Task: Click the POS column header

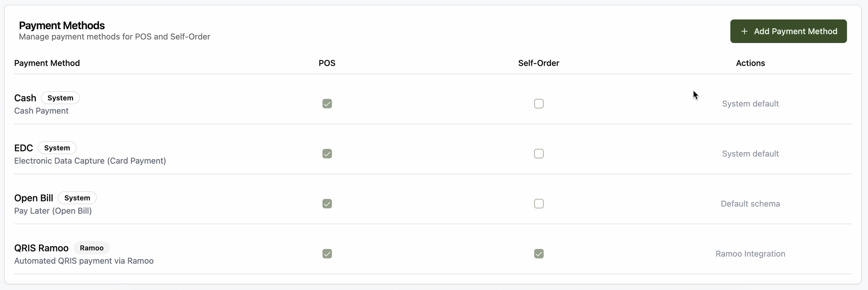Action: tap(327, 63)
